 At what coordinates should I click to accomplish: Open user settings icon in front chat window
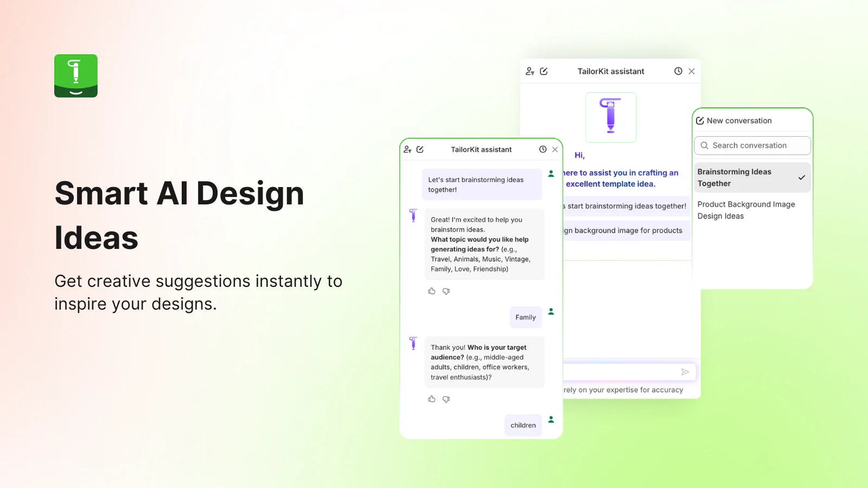(x=407, y=150)
